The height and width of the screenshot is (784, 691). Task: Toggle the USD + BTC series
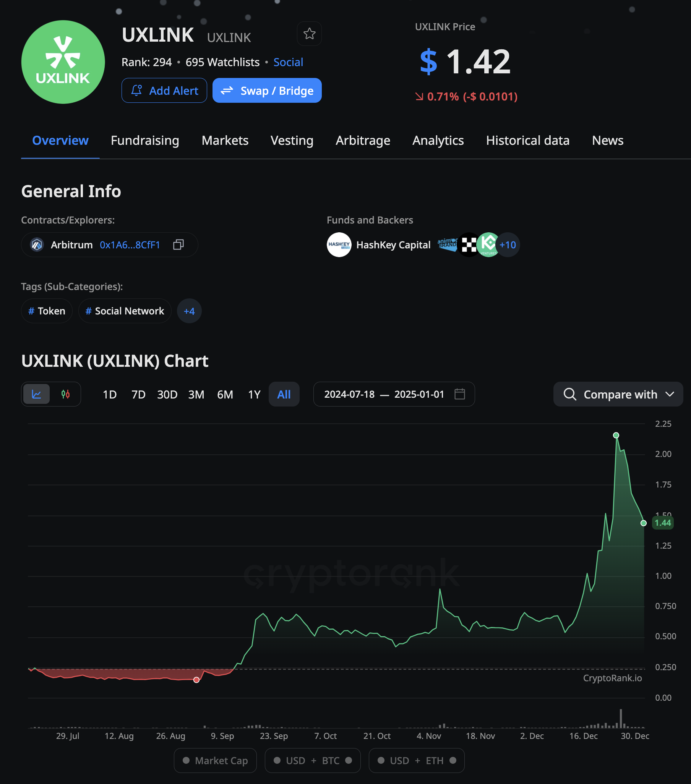pyautogui.click(x=313, y=760)
